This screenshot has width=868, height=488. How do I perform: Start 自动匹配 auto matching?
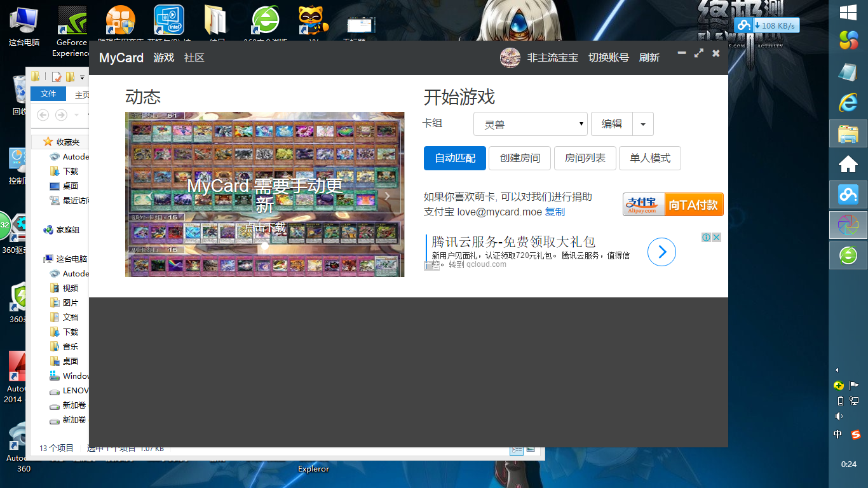(455, 158)
